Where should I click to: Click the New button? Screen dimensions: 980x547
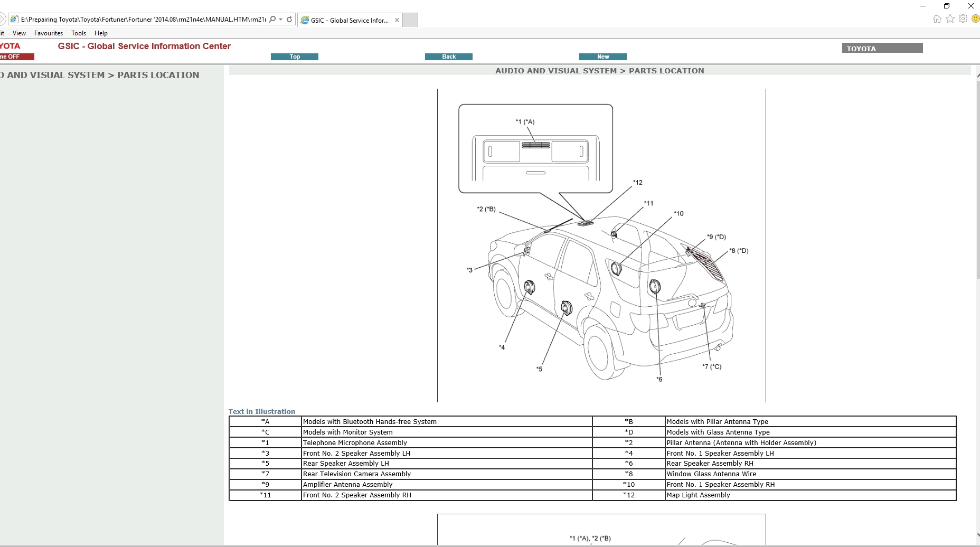click(x=603, y=56)
